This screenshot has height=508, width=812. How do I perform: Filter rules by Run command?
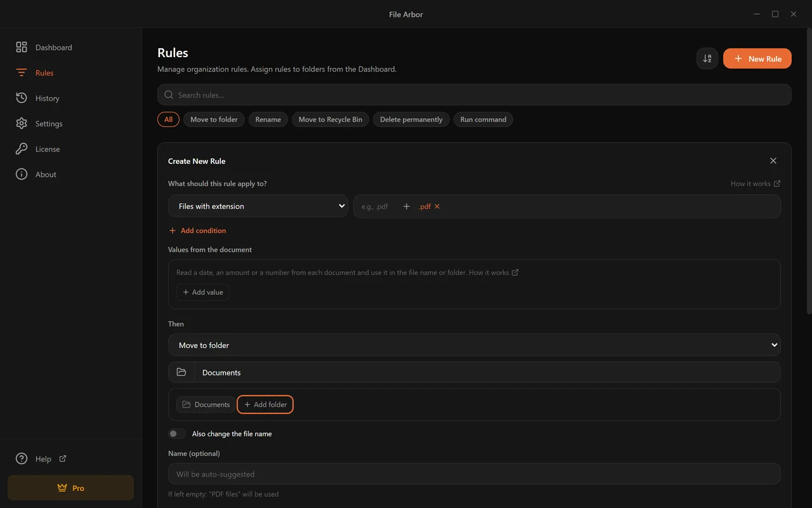[483, 119]
